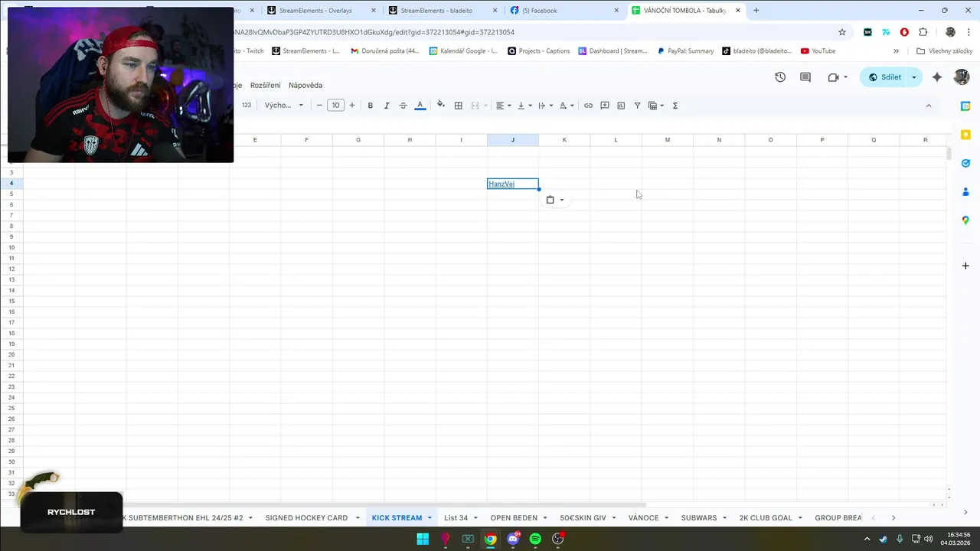
Task: Open the Google Keep side panel icon
Action: pos(965,135)
